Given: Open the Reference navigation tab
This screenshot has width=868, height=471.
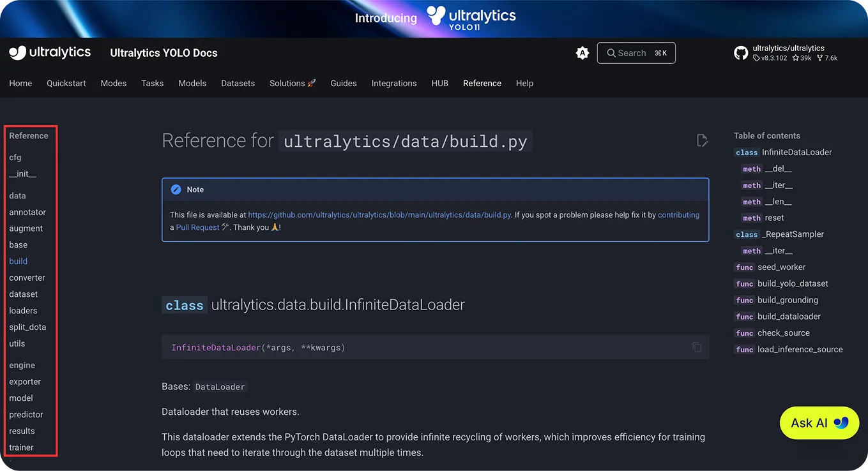Looking at the screenshot, I should click(482, 83).
